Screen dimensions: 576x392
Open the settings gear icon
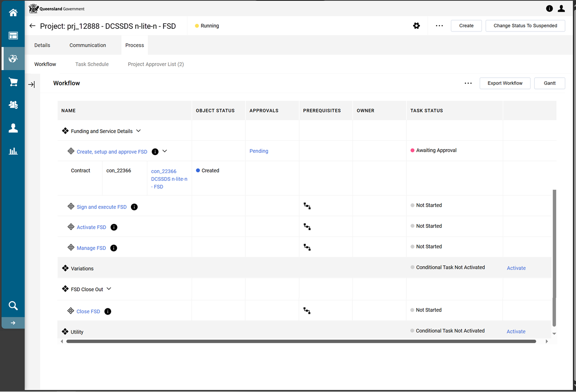point(416,26)
